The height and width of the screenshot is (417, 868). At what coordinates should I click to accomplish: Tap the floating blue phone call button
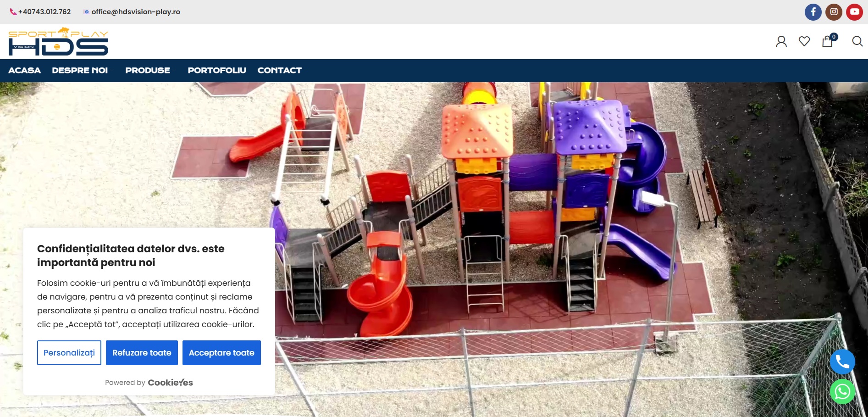pos(842,362)
